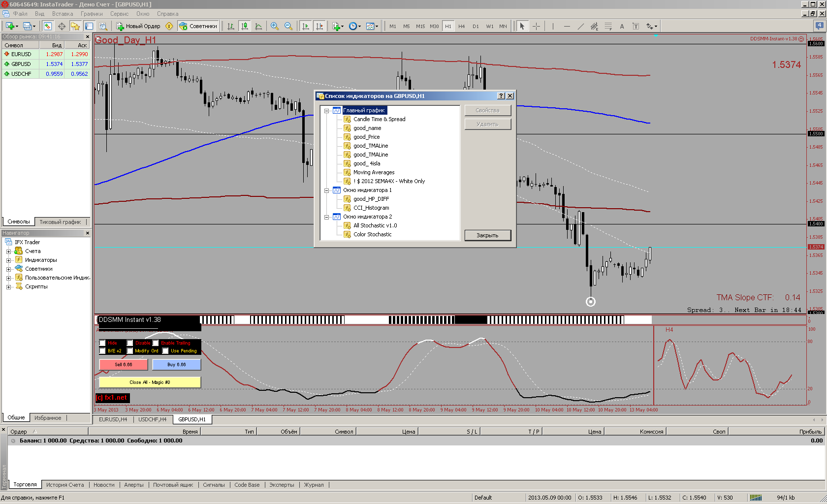
Task: Toggle chart shift icon
Action: pyautogui.click(x=319, y=26)
